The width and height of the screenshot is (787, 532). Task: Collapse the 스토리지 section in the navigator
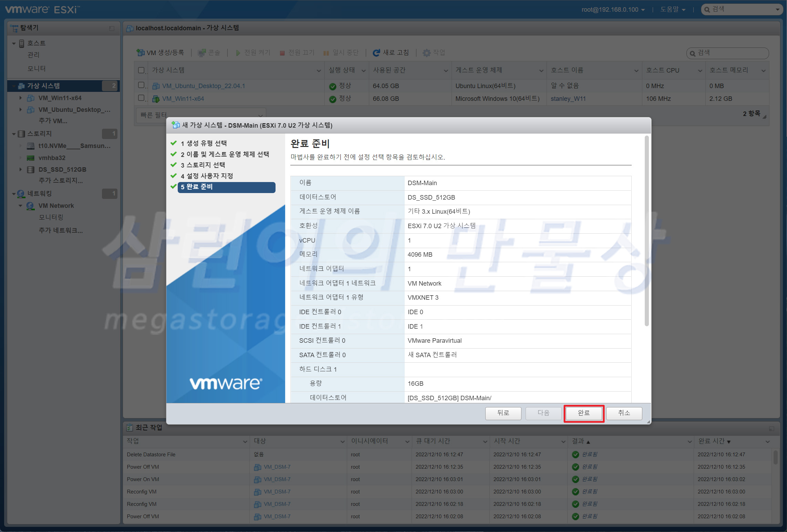tap(14, 134)
